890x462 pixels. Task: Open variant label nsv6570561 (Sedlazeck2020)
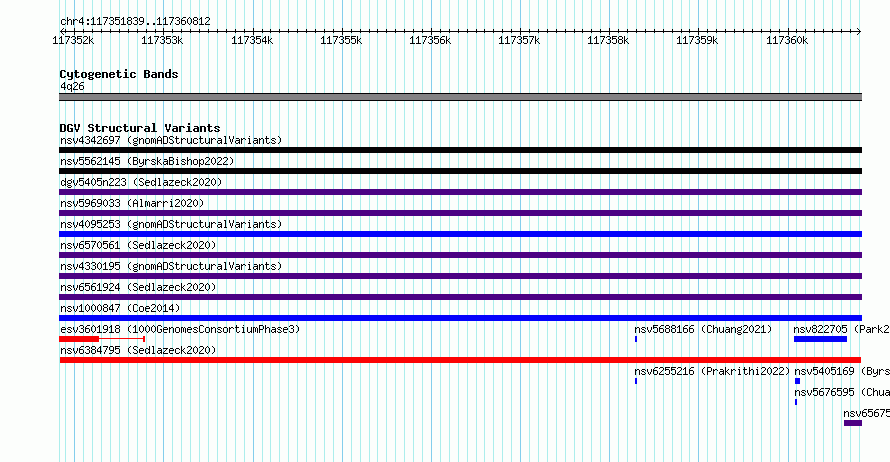[x=138, y=245]
